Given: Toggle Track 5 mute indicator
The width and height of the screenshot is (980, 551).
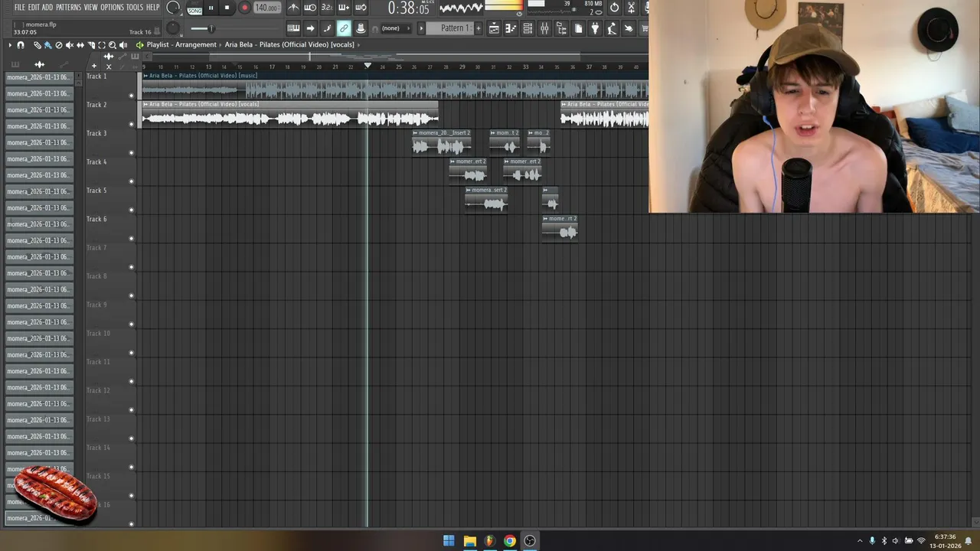Looking at the screenshot, I should pyautogui.click(x=131, y=210).
